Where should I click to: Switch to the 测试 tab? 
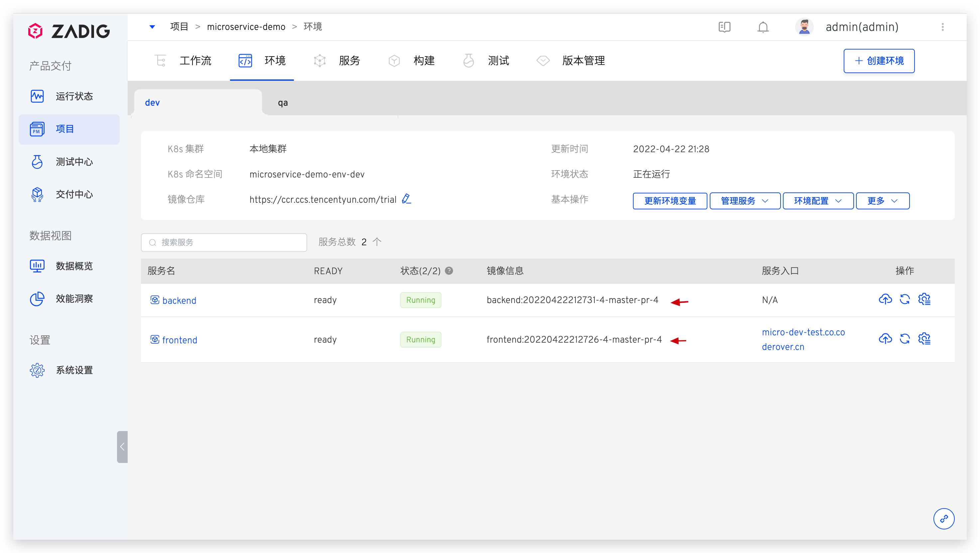click(486, 60)
